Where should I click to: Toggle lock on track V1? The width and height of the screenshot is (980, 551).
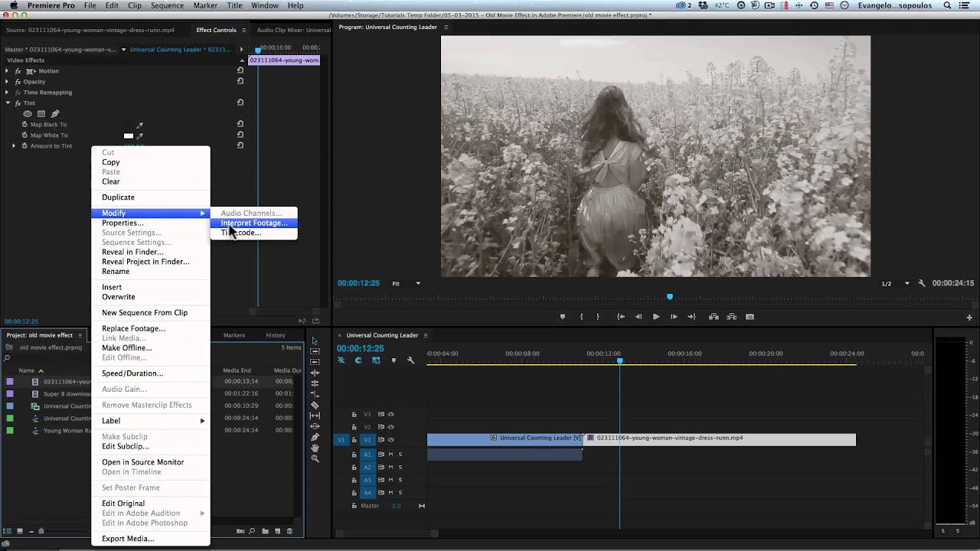tap(354, 439)
